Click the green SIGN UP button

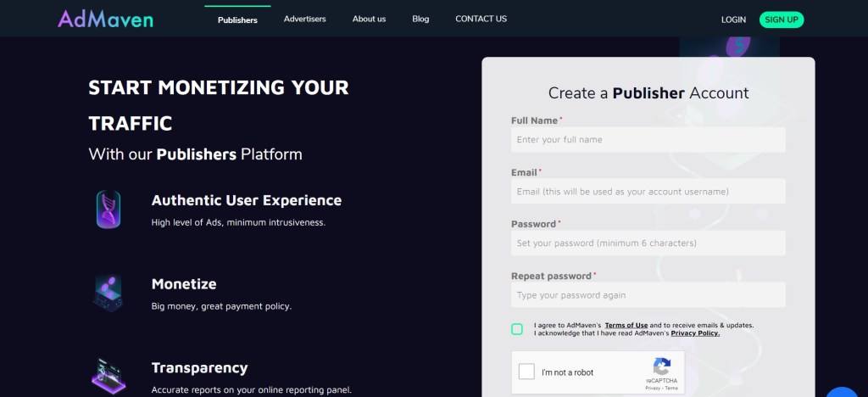coord(782,20)
